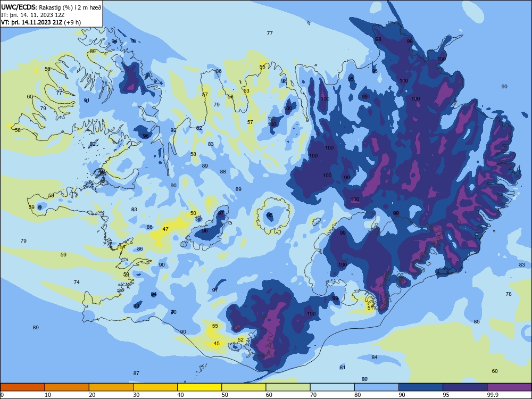The image size is (532, 399).
Task: Select the 'IT: þri. 14. 11. 2023 12Z' line
Action: tap(32, 15)
